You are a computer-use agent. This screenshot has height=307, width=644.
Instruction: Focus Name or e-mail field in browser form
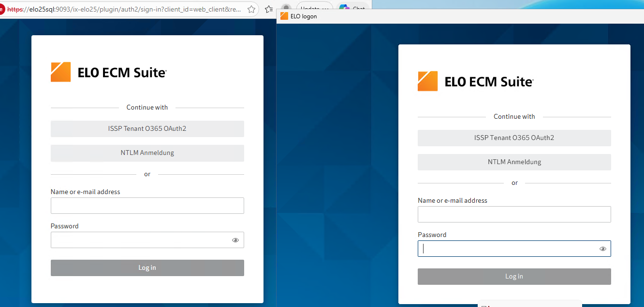[147, 206]
